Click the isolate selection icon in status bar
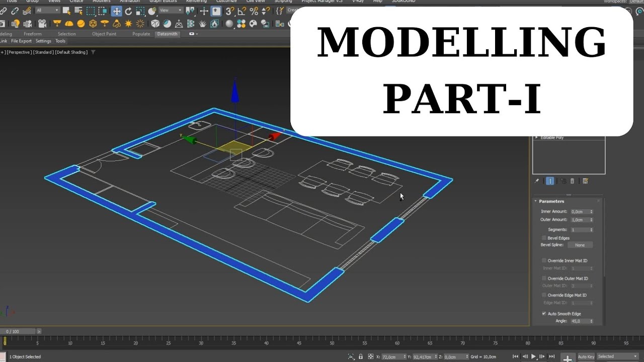This screenshot has width=644, height=362. pyautogui.click(x=351, y=356)
